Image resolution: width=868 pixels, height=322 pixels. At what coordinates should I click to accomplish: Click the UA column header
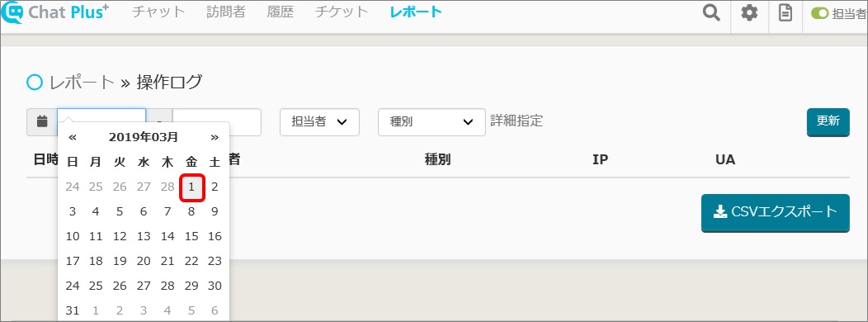coord(725,160)
